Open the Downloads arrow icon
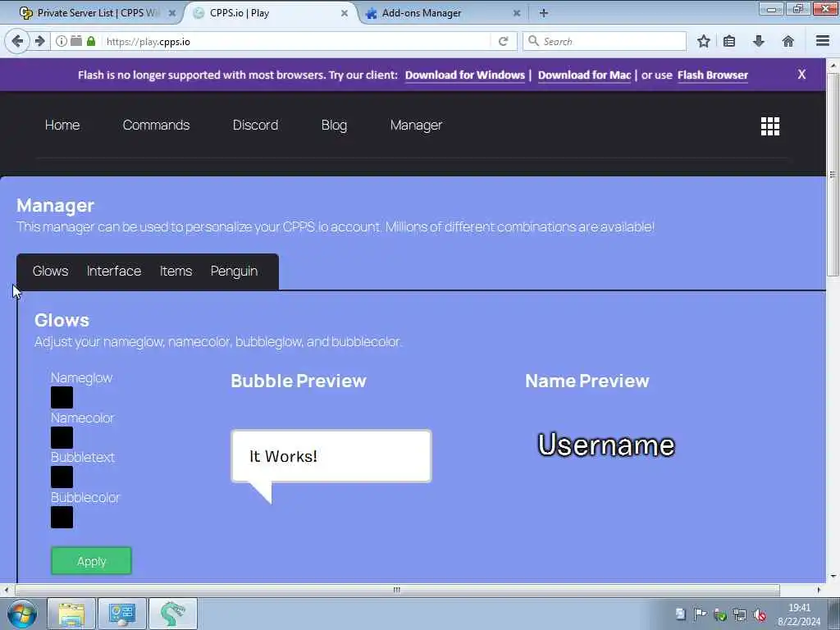The height and width of the screenshot is (630, 840). click(x=759, y=41)
